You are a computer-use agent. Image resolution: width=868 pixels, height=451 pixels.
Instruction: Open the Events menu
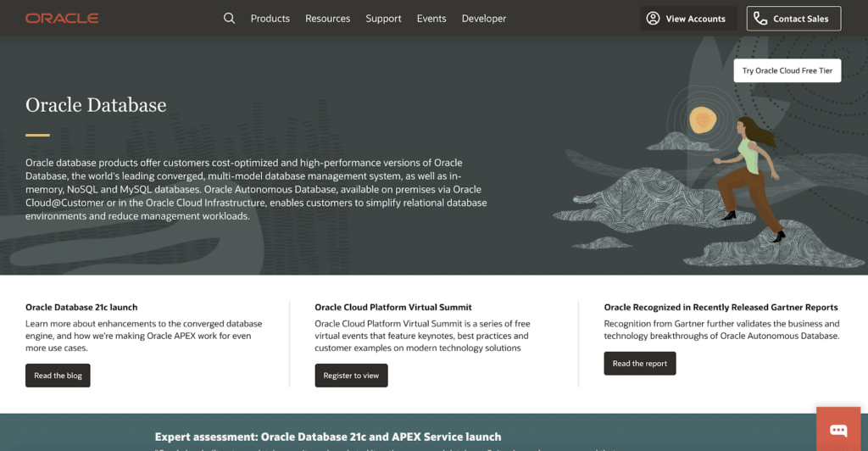pyautogui.click(x=431, y=19)
